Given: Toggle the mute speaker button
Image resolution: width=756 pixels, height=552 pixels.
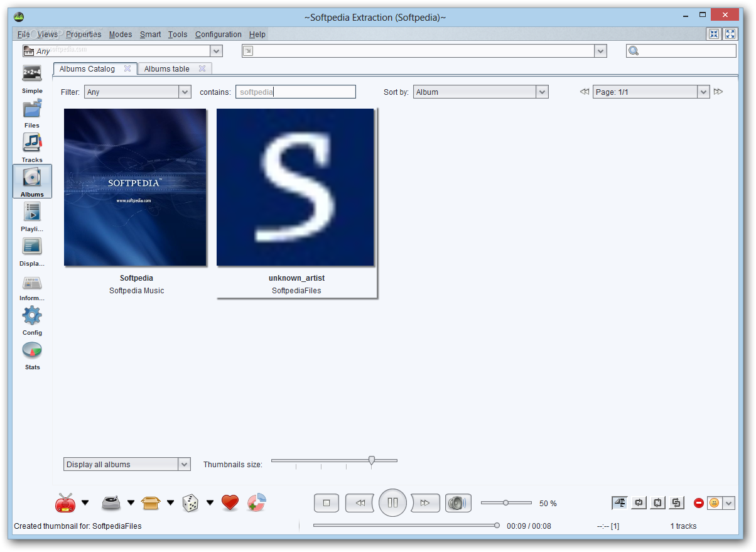Looking at the screenshot, I should coord(458,502).
